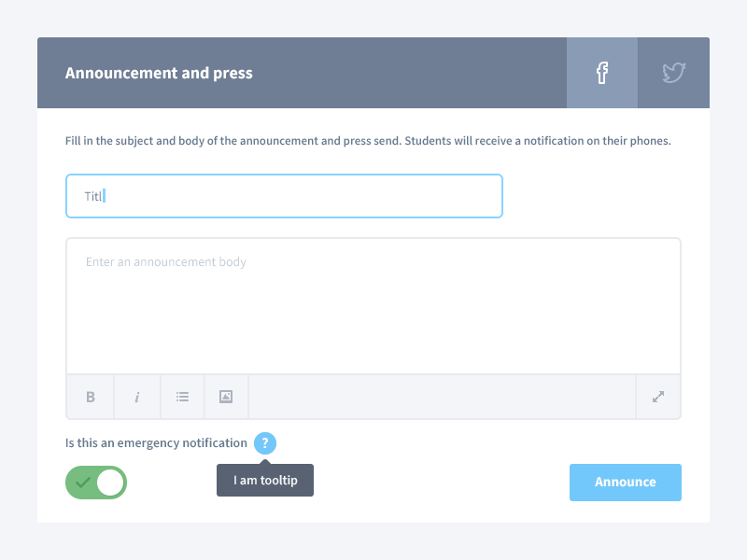
Task: Click into the announcement body text area
Action: pos(373,306)
